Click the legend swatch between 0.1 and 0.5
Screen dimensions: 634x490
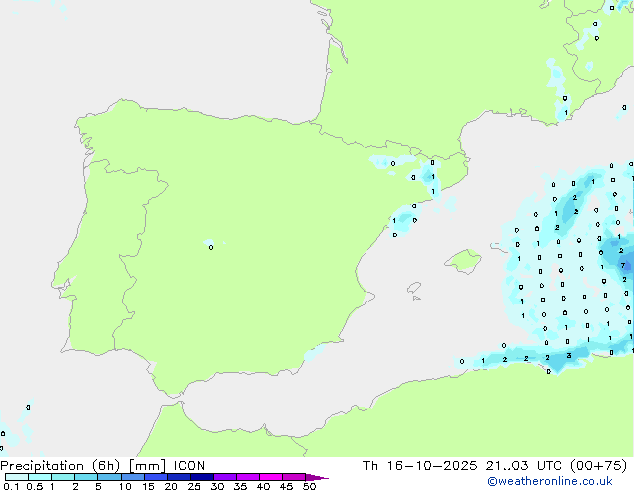tap(17, 477)
